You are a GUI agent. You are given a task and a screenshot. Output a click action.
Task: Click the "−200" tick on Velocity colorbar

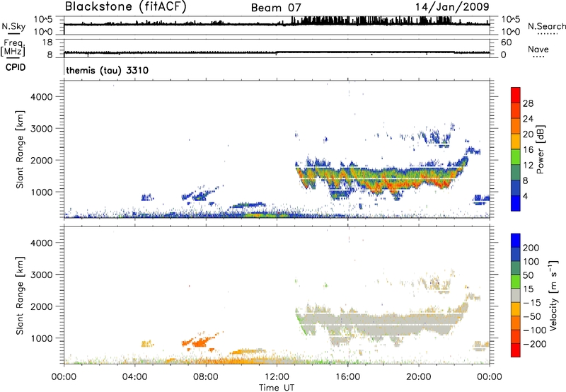pyautogui.click(x=535, y=344)
